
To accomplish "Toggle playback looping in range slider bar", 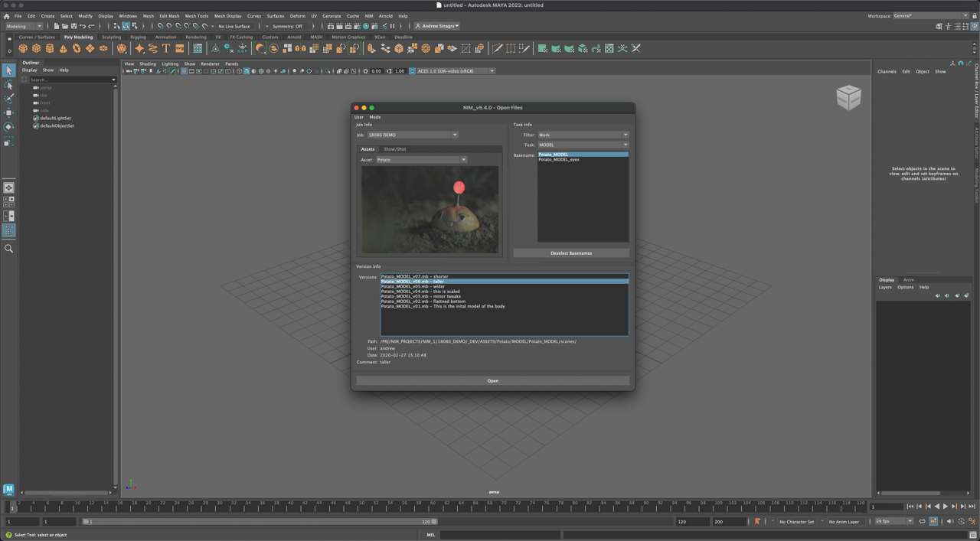I will point(922,522).
